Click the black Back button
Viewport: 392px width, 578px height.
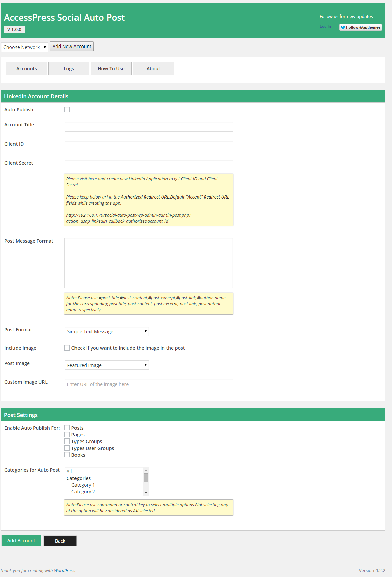[60, 541]
